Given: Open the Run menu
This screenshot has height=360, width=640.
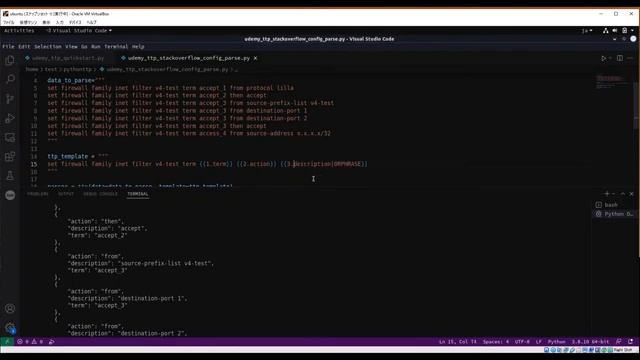Looking at the screenshot, I should pos(96,47).
